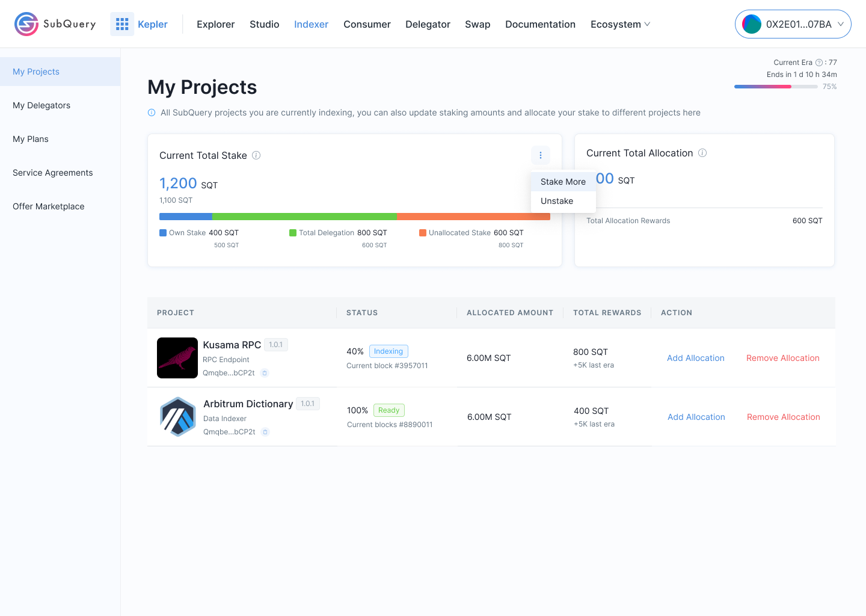
Task: Click the Current Era help icon
Action: [819, 63]
